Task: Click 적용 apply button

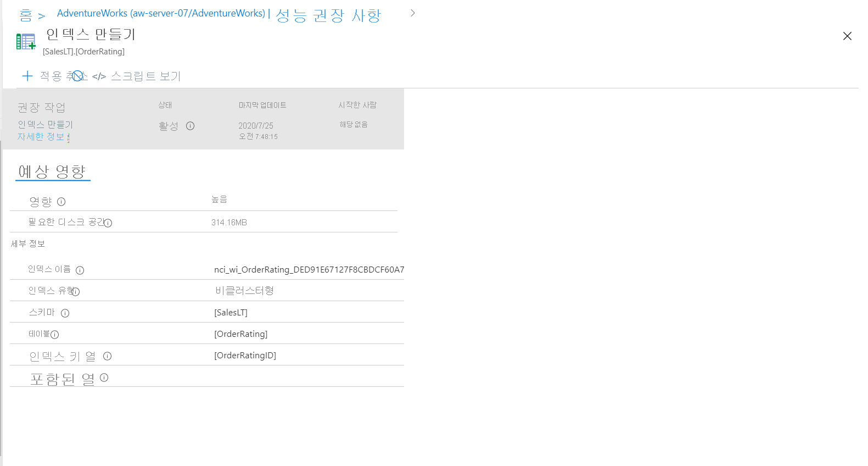Action: coord(51,76)
